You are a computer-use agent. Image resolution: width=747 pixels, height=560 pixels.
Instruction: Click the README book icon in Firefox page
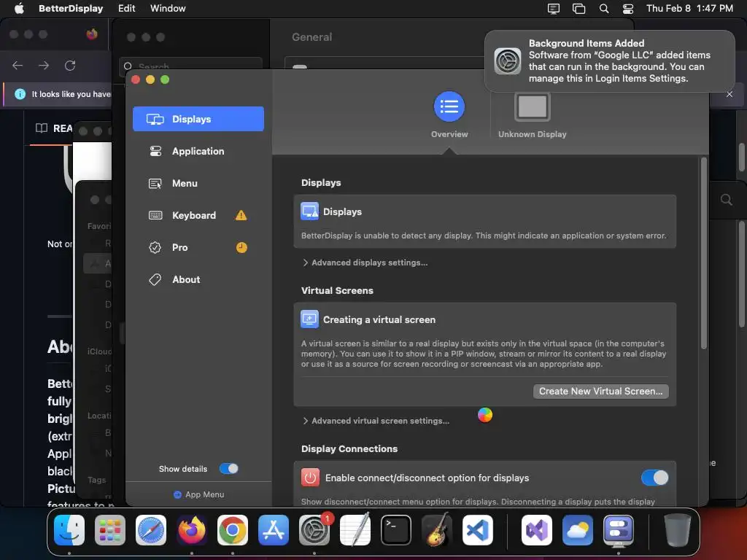point(42,128)
